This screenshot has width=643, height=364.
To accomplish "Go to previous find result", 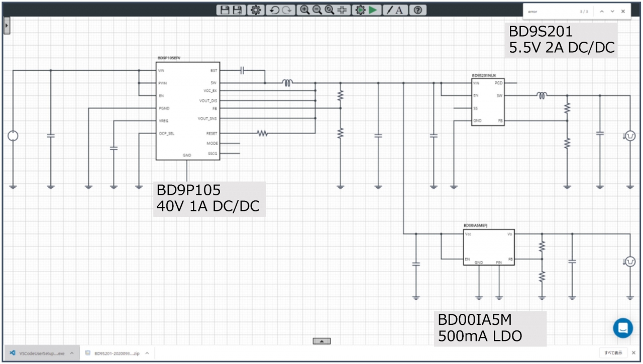I will [601, 11].
